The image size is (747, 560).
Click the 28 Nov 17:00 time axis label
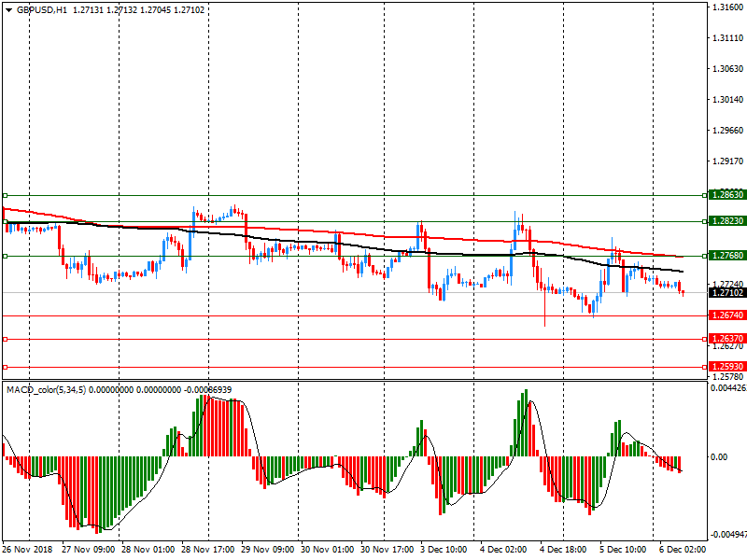[208, 550]
